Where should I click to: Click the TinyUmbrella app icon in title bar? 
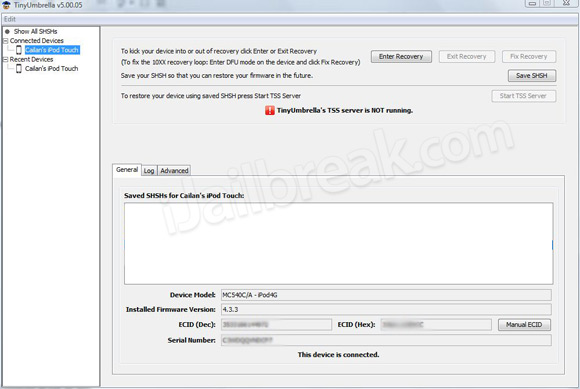(x=6, y=5)
